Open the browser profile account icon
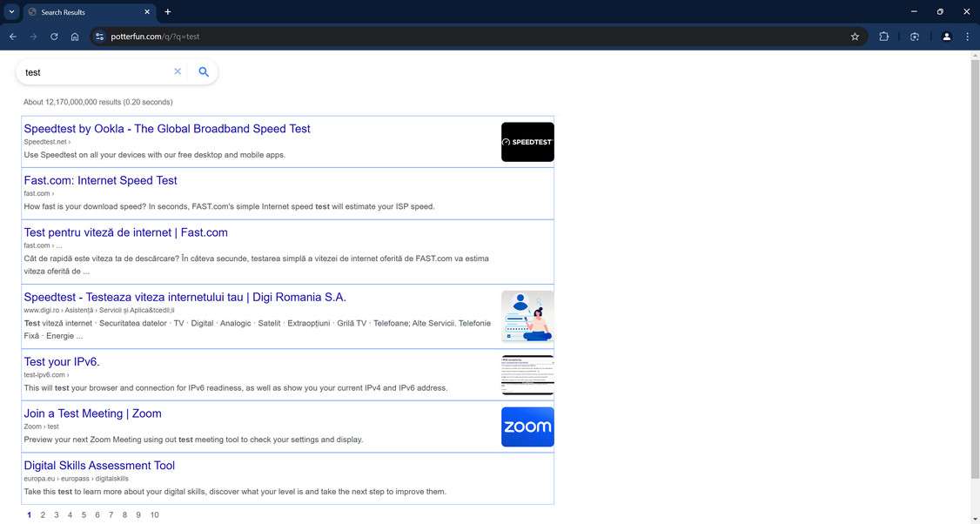Viewport: 980px width, 524px height. pos(947,36)
